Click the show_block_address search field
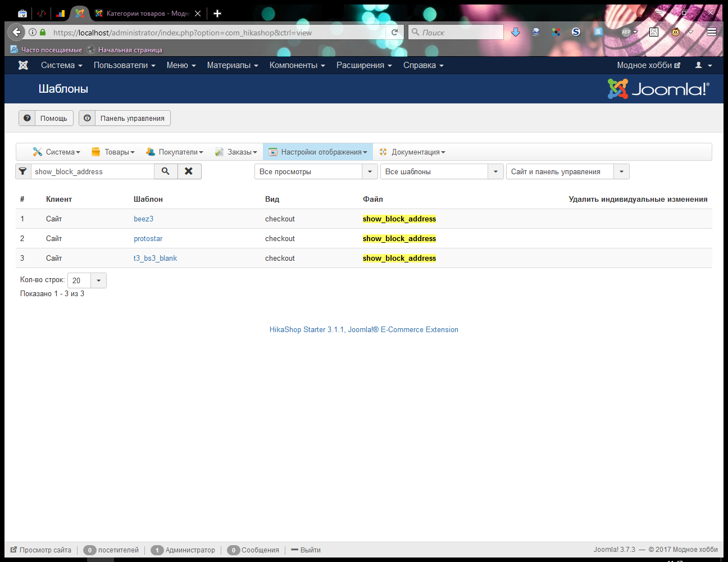Image resolution: width=728 pixels, height=562 pixels. (93, 171)
